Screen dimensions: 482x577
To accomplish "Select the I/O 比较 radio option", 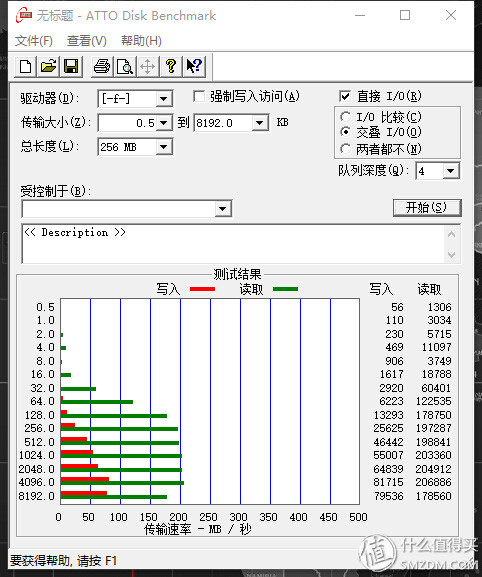I will click(x=345, y=117).
